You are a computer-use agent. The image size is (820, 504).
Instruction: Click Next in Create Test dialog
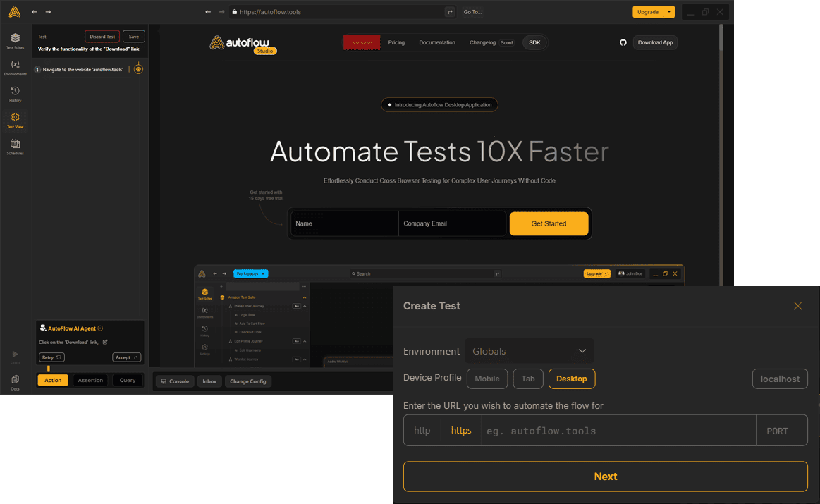click(x=605, y=477)
